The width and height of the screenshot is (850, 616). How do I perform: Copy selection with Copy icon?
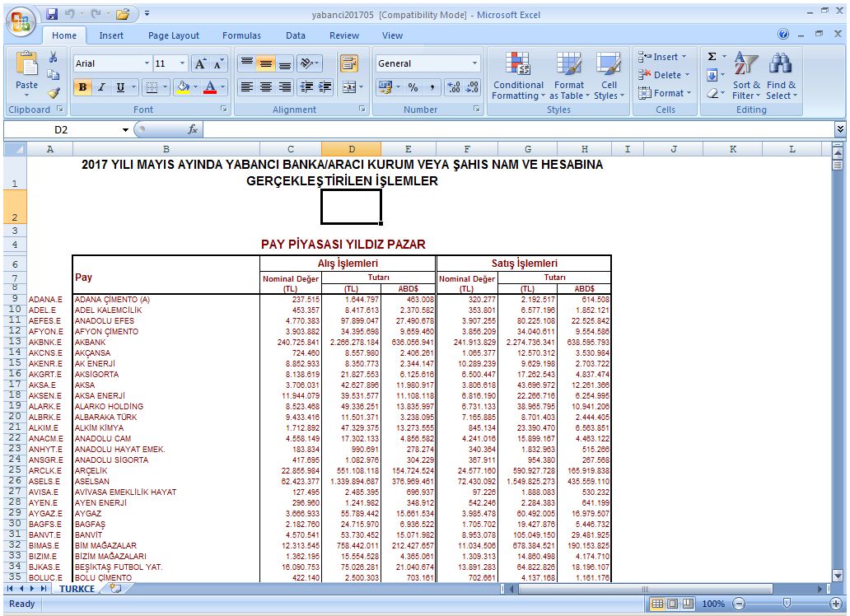(x=53, y=75)
